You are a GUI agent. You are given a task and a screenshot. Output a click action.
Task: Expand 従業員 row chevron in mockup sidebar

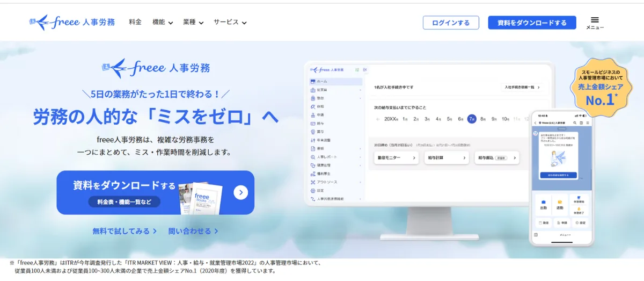(360, 90)
